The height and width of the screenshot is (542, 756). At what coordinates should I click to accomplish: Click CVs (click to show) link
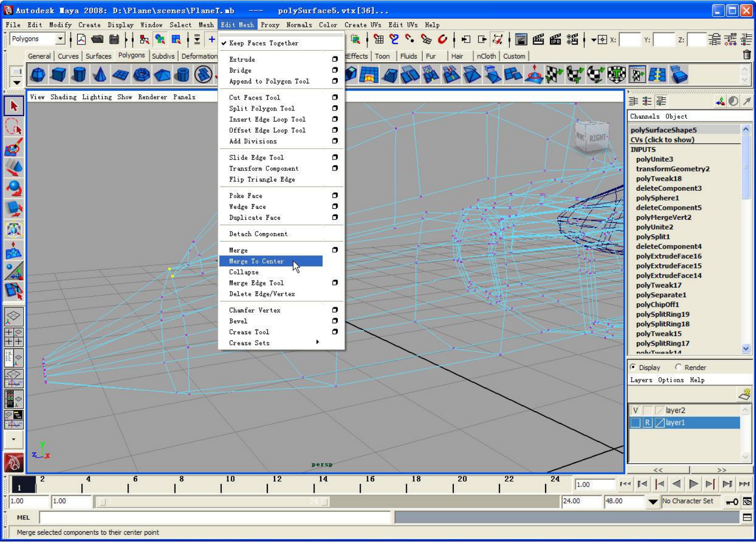662,140
